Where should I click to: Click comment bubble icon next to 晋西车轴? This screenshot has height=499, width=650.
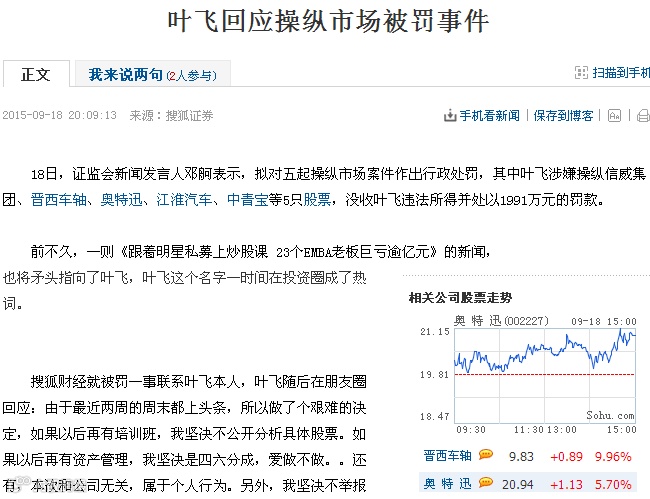point(485,455)
